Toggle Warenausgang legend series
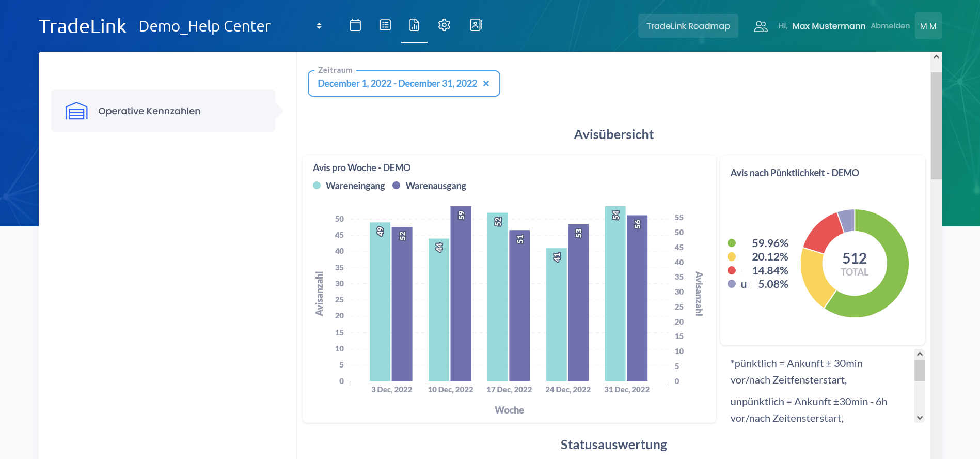980x459 pixels. click(430, 186)
